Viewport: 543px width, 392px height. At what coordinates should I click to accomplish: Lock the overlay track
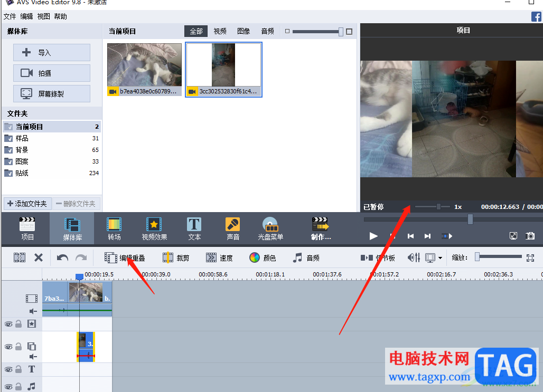[x=18, y=346]
